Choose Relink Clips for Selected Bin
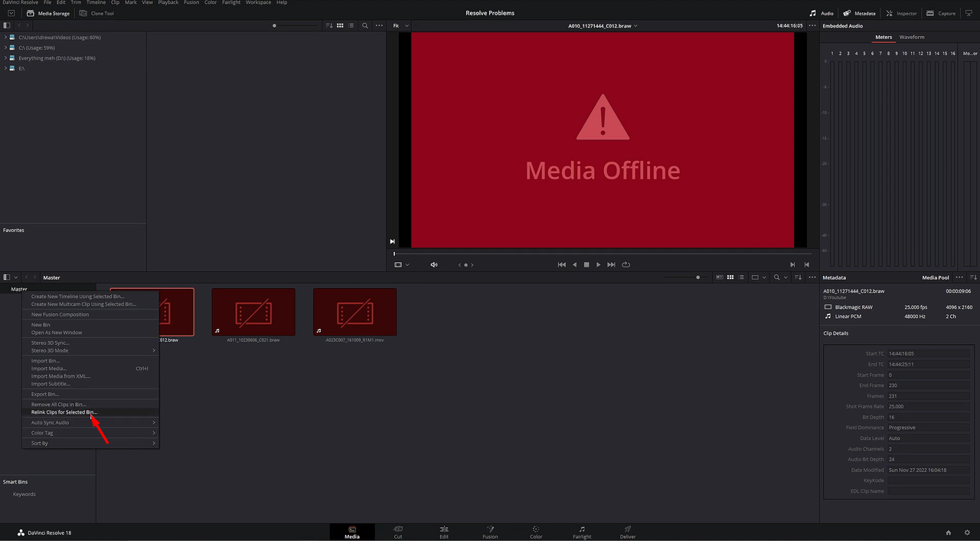The width and height of the screenshot is (980, 541). [x=90, y=412]
